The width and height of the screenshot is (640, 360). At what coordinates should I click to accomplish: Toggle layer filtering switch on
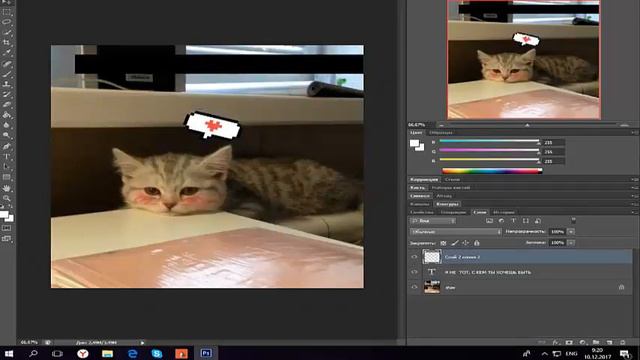coord(573,220)
